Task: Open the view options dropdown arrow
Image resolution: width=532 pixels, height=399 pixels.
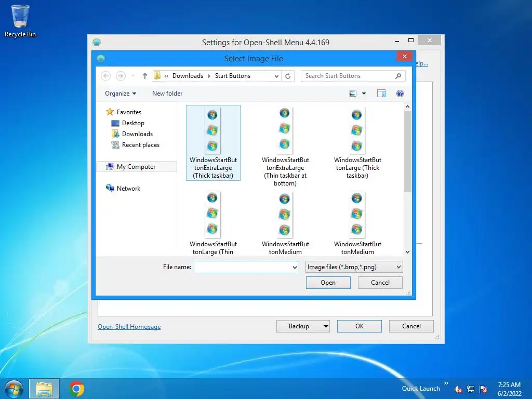Action: (364, 94)
